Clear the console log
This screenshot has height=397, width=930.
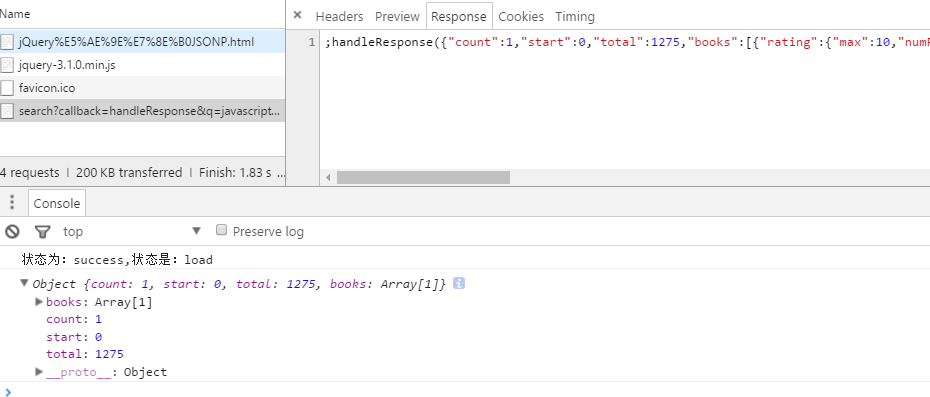(12, 231)
